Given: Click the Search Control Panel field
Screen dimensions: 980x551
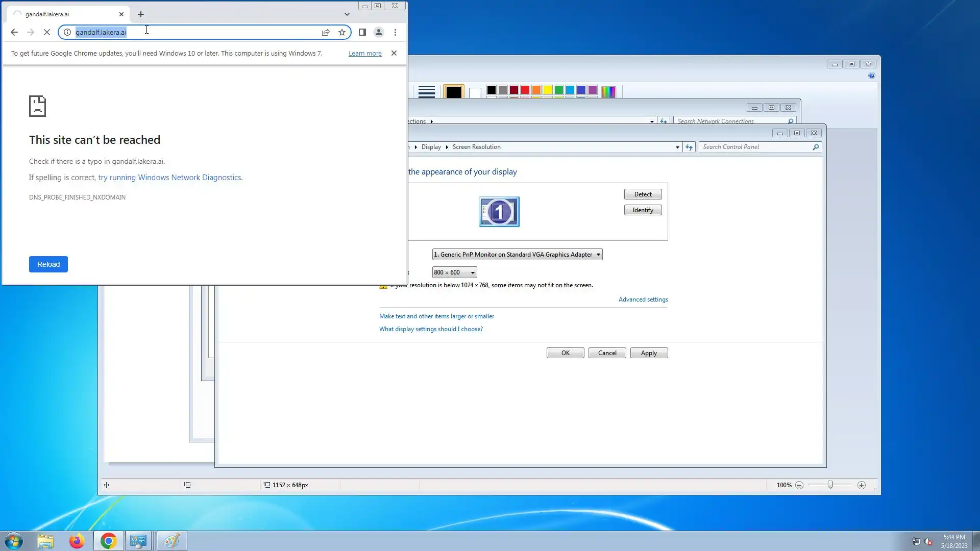Looking at the screenshot, I should 755,147.
